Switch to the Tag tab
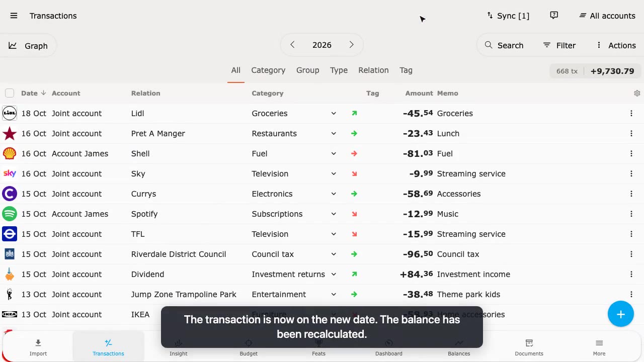The height and width of the screenshot is (362, 644). (x=406, y=70)
